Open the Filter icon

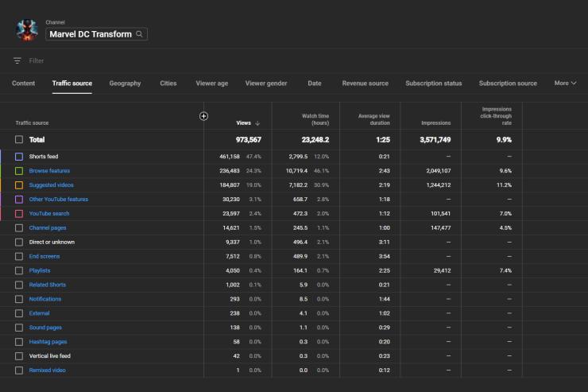(x=17, y=60)
